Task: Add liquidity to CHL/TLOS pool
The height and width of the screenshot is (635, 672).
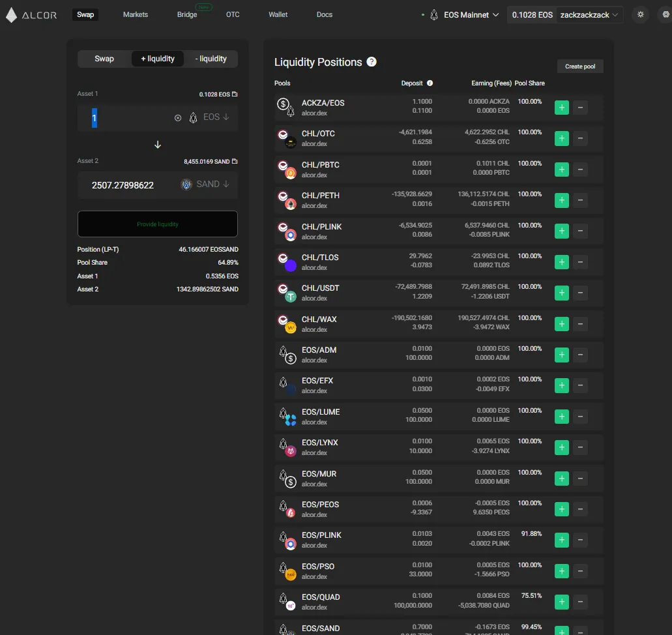Action: pyautogui.click(x=561, y=262)
